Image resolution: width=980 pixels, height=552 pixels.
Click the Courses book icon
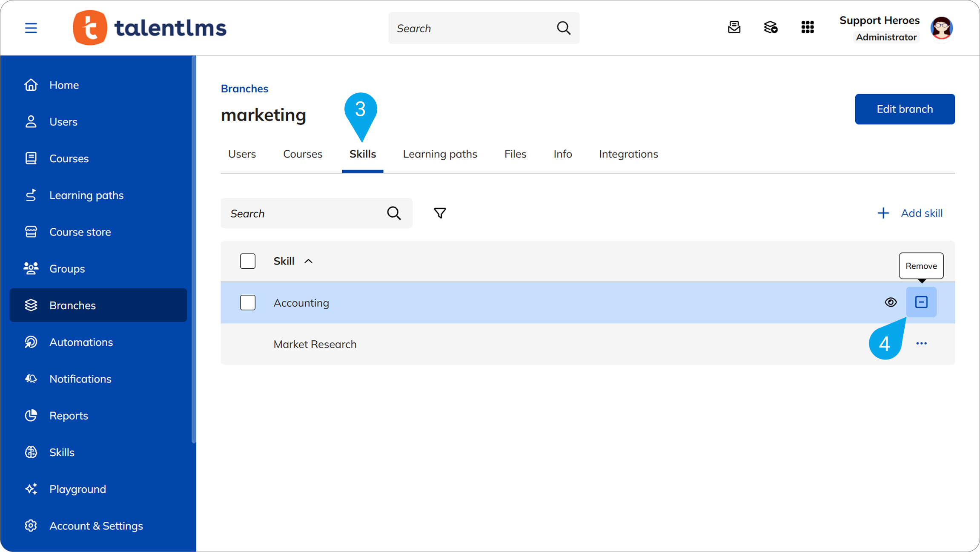pos(31,158)
